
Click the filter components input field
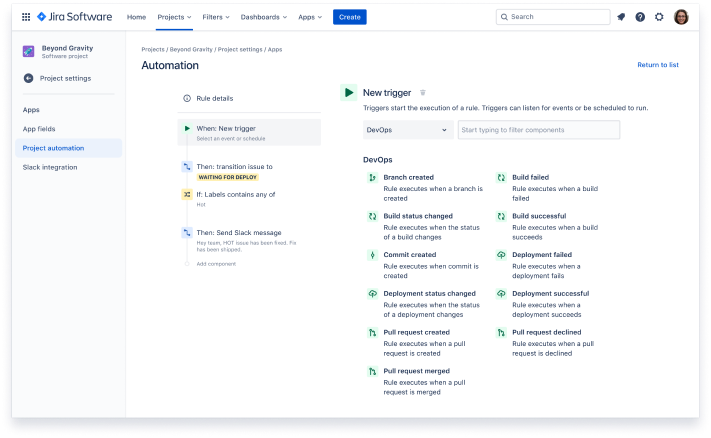[x=538, y=130]
